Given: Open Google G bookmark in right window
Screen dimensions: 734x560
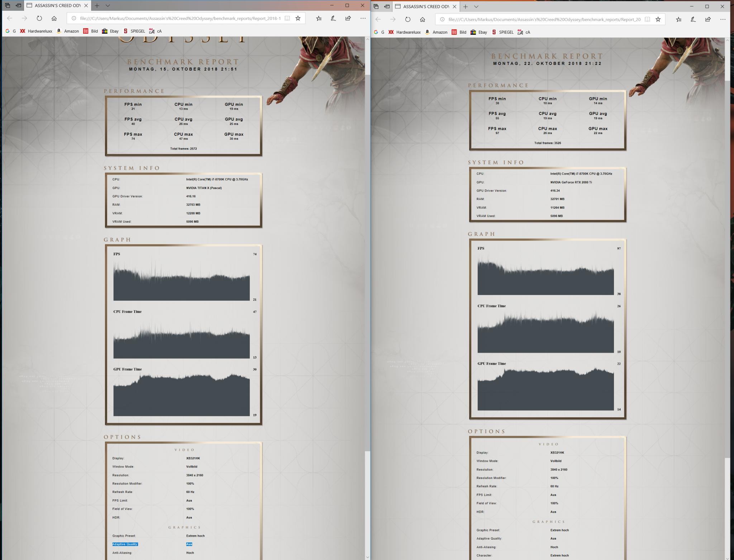Looking at the screenshot, I should coord(379,32).
